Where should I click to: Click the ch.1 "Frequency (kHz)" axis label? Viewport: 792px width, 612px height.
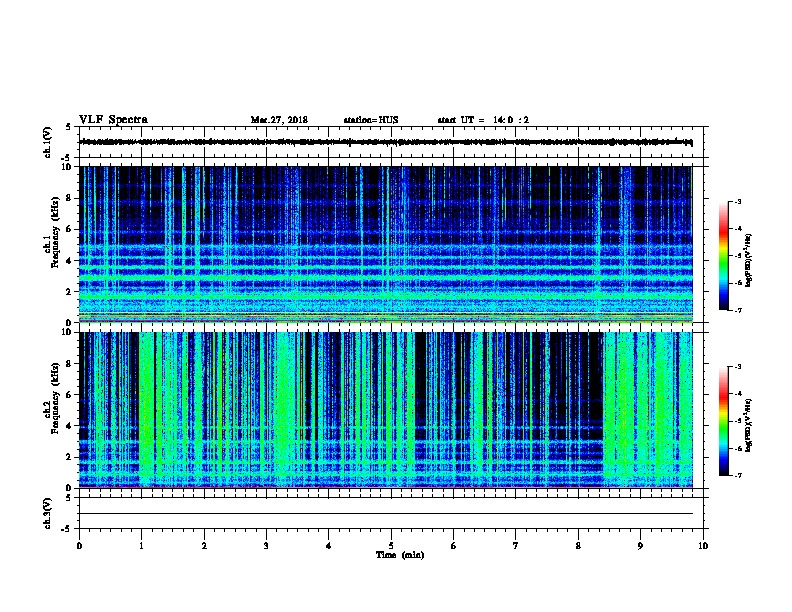click(55, 232)
